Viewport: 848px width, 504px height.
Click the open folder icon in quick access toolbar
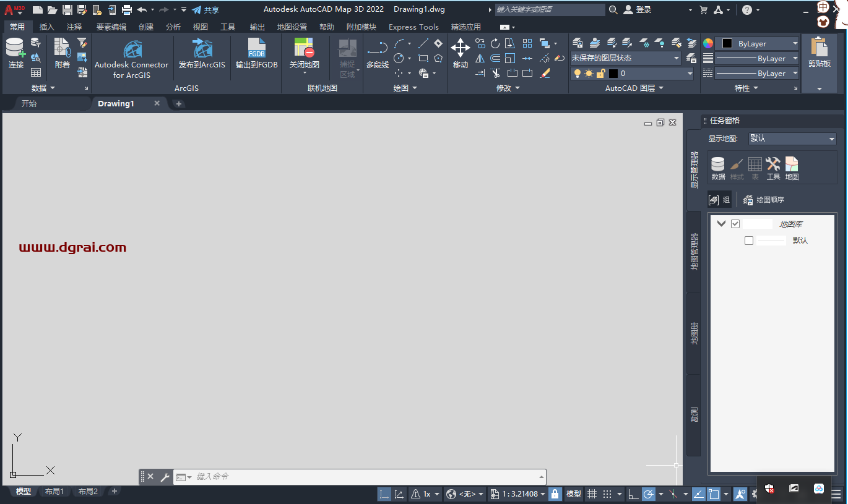(x=53, y=10)
